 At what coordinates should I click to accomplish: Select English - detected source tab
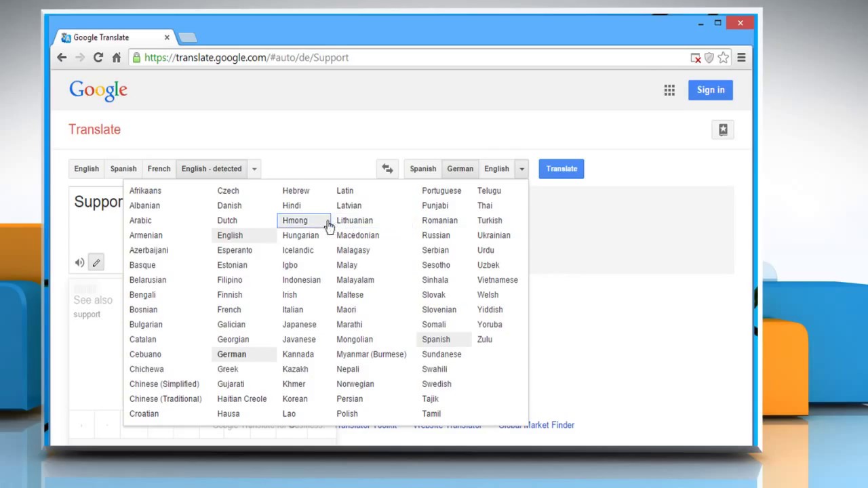[x=212, y=169]
